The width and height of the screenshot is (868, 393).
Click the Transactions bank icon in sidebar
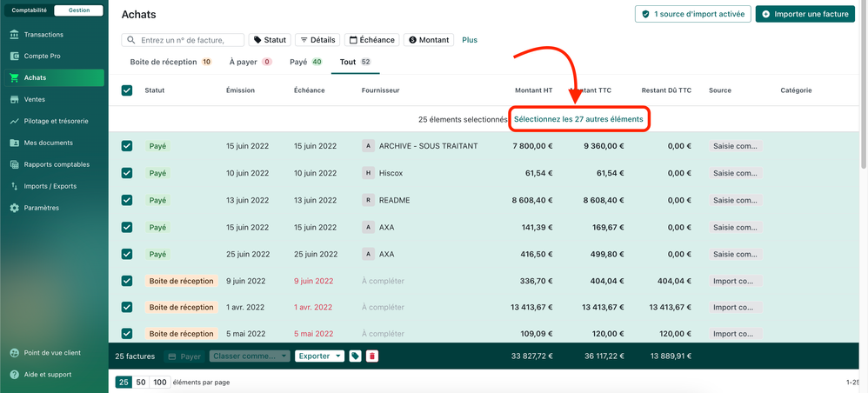tap(14, 35)
